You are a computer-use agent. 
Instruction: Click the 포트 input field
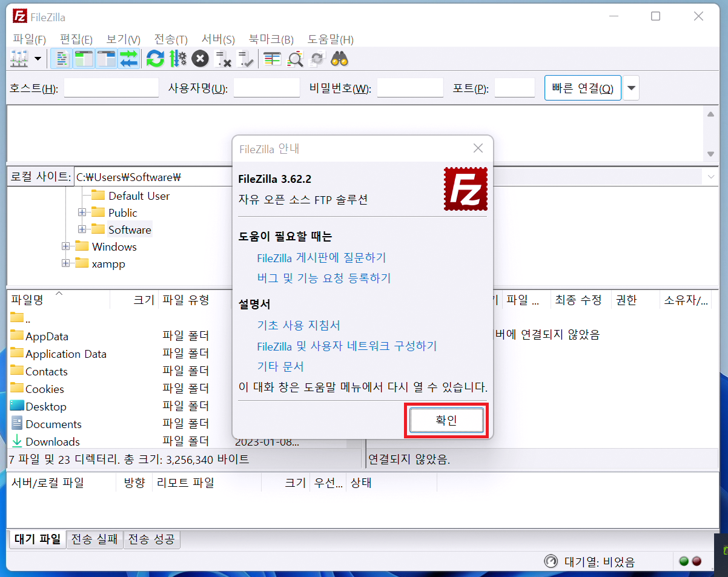(x=515, y=88)
